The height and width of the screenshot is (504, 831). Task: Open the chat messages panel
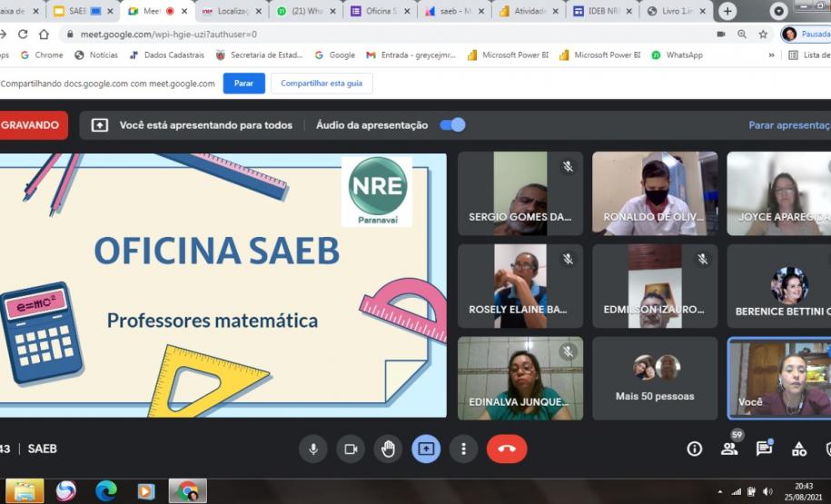pyautogui.click(x=764, y=449)
